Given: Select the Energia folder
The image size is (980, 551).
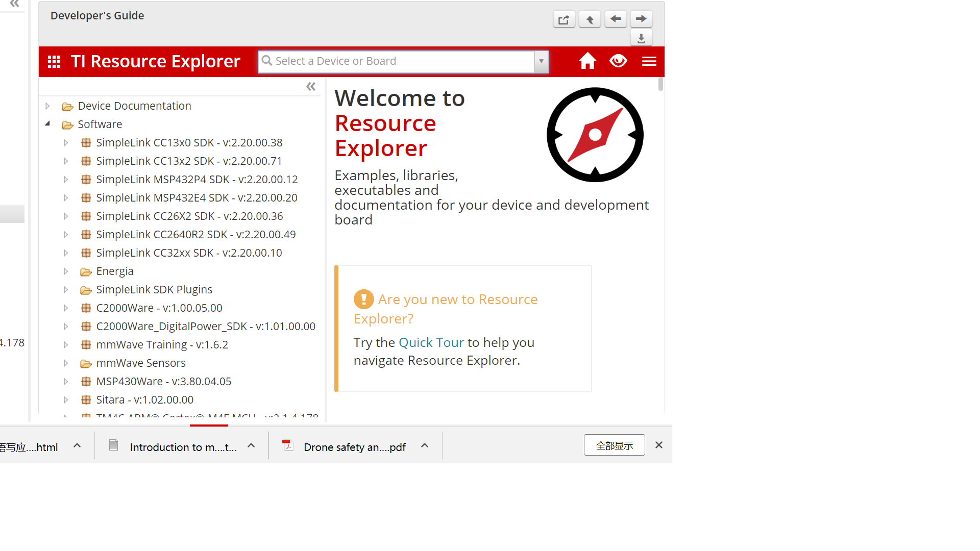Looking at the screenshot, I should (x=115, y=271).
